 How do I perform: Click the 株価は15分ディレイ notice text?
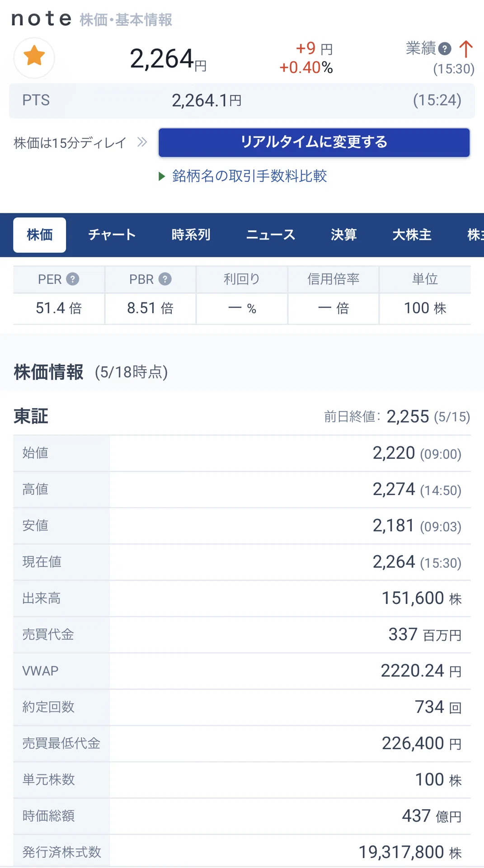click(70, 143)
